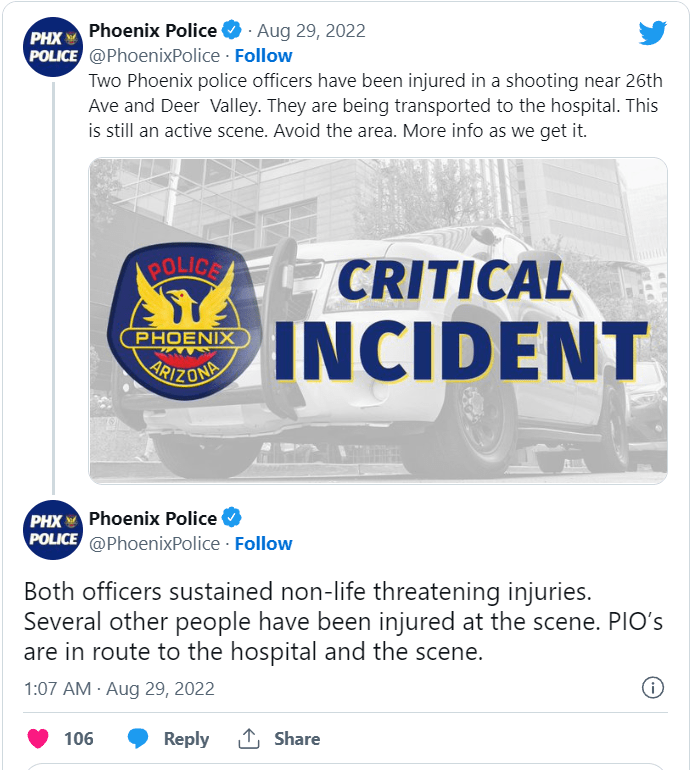The image size is (691, 770).
Task: Follow Phoenix Police from first tweet
Action: click(263, 56)
